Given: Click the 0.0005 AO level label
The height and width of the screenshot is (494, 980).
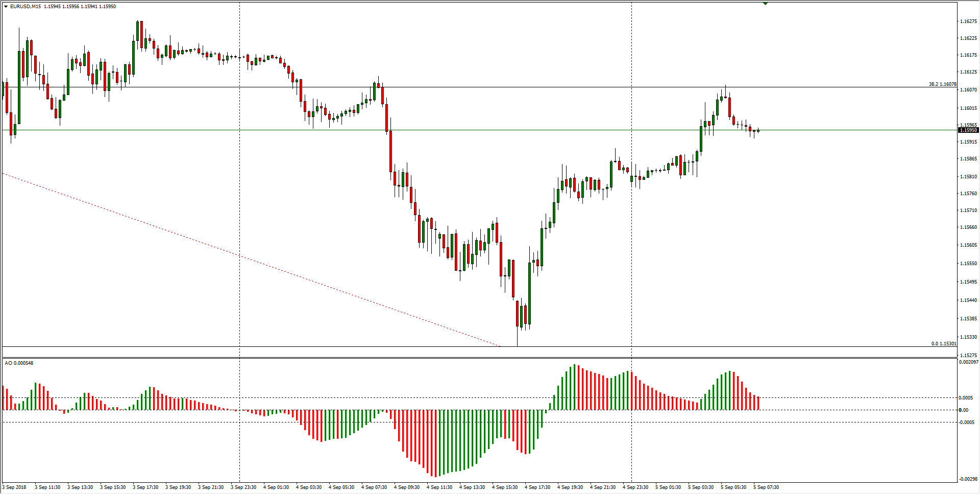Looking at the screenshot, I should click(x=966, y=398).
